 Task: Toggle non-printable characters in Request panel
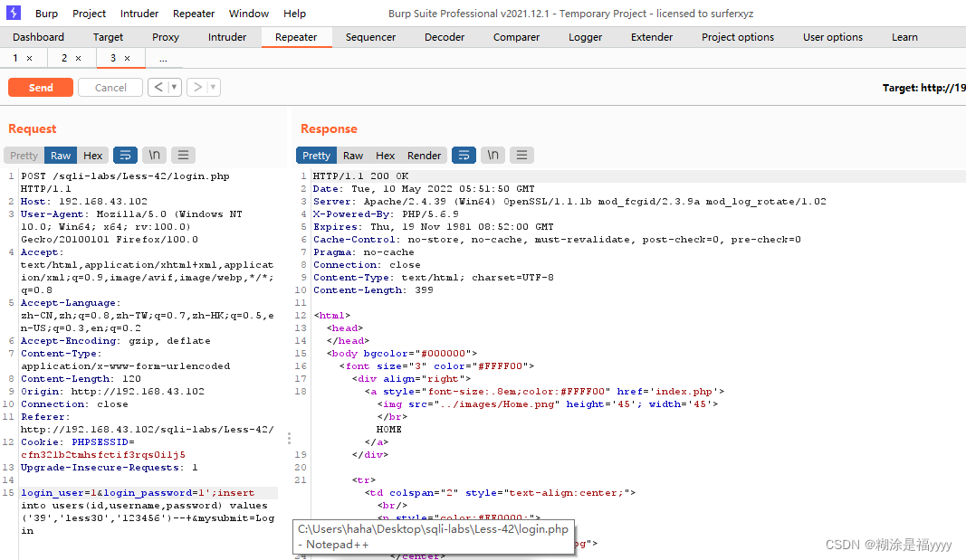point(155,155)
